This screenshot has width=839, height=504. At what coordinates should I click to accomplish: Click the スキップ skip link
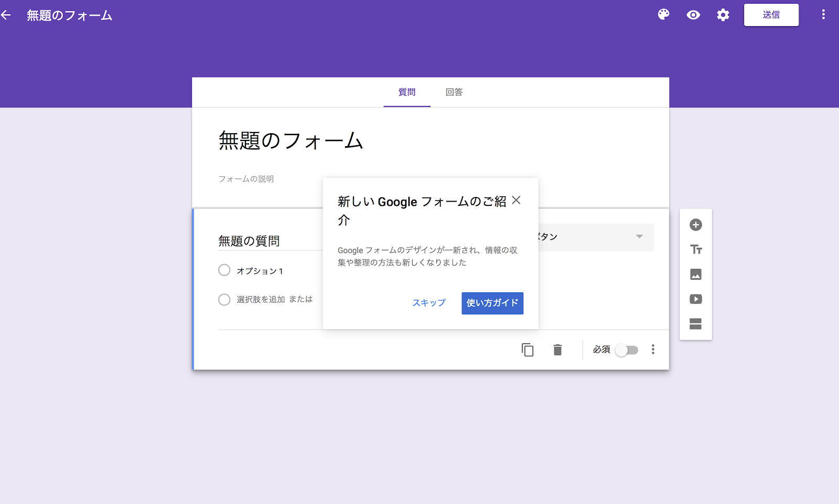tap(429, 303)
